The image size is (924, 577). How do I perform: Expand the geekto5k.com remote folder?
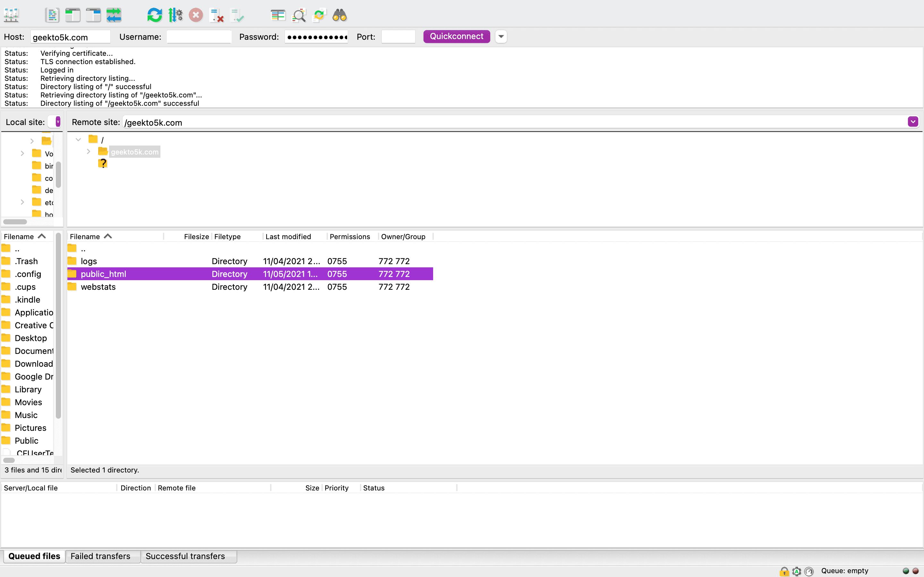coord(88,152)
